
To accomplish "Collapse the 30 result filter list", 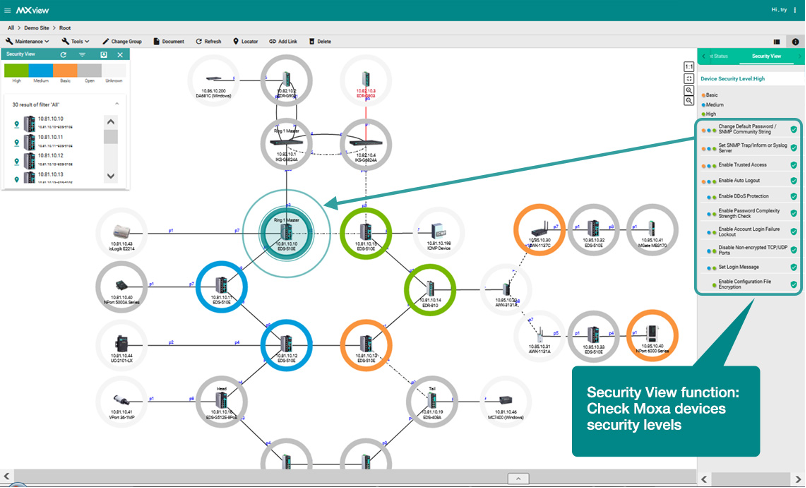I will point(118,104).
